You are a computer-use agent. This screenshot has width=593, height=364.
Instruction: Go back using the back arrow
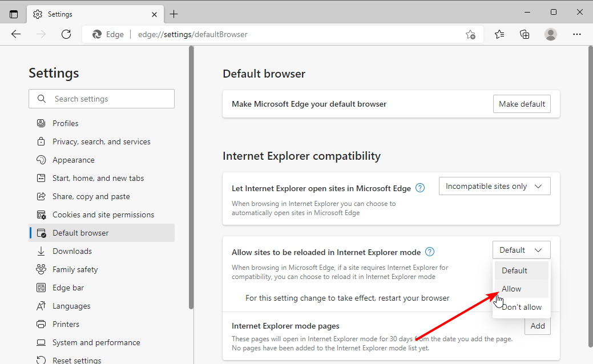16,34
